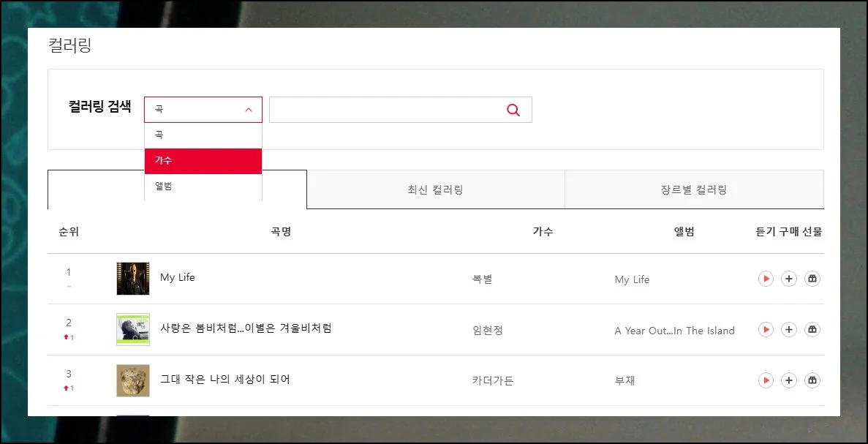Click the plus purchase icon for My Life
This screenshot has height=444, width=868.
pos(788,279)
